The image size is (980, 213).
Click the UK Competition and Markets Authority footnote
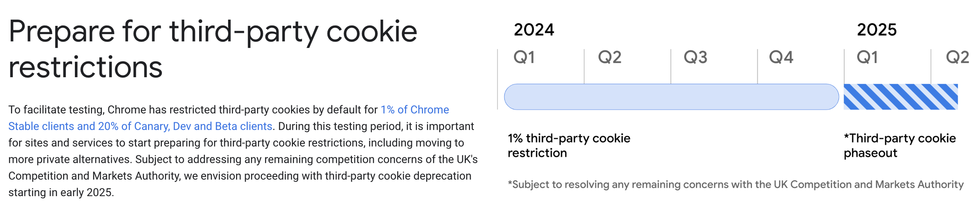coord(735,184)
